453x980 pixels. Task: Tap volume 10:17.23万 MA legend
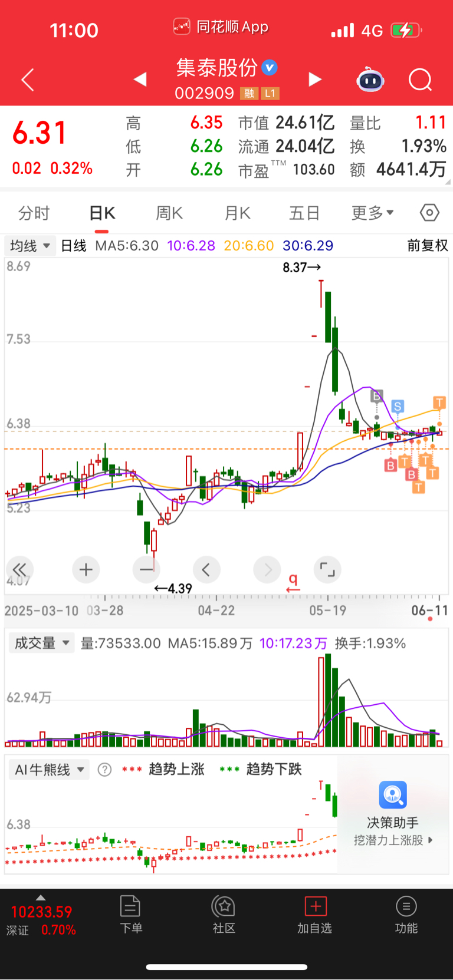293,643
